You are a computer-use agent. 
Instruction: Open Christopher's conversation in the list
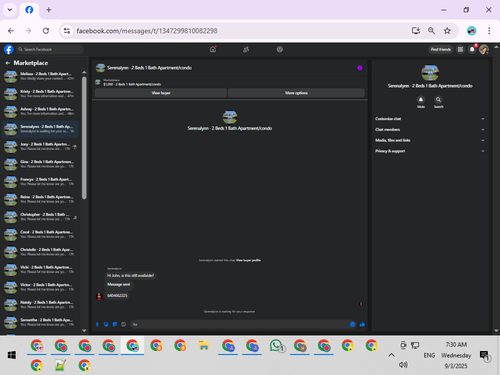pos(40,217)
